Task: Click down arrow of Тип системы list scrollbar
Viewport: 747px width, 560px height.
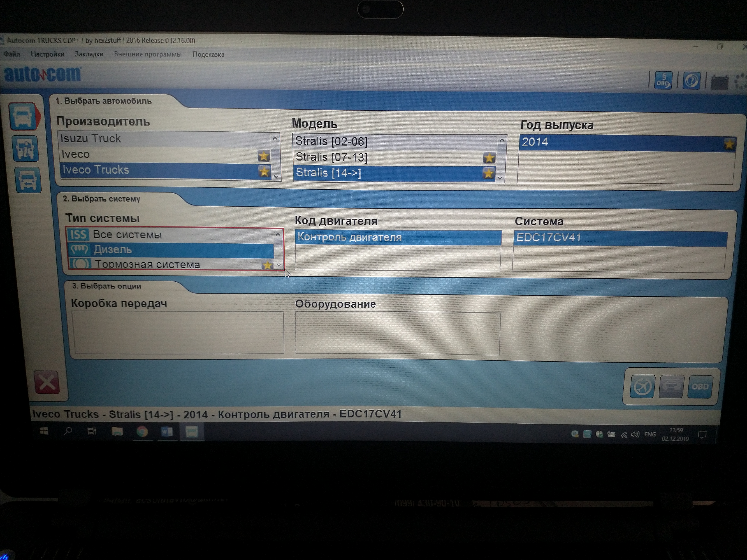Action: [x=279, y=265]
